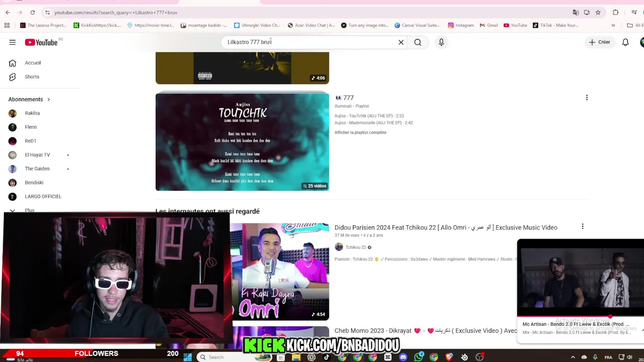Open moviz-time bookmark
The height and width of the screenshot is (362, 644).
[150, 25]
